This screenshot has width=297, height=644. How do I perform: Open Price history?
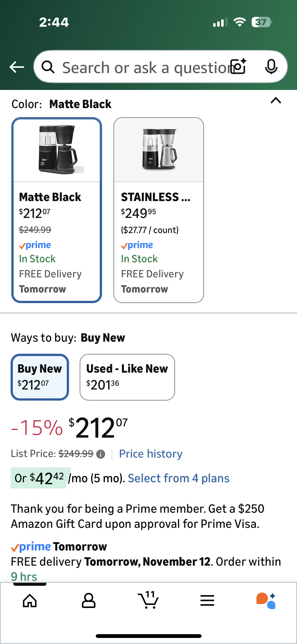coord(150,453)
